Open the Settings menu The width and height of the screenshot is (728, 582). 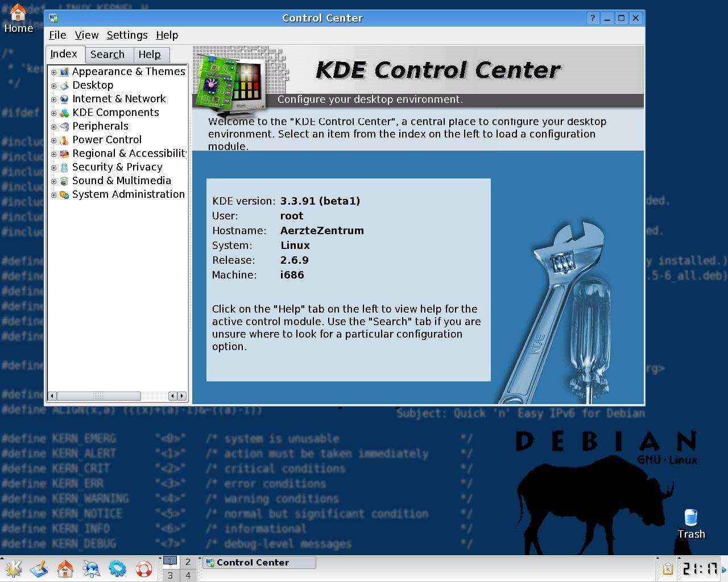click(x=127, y=35)
